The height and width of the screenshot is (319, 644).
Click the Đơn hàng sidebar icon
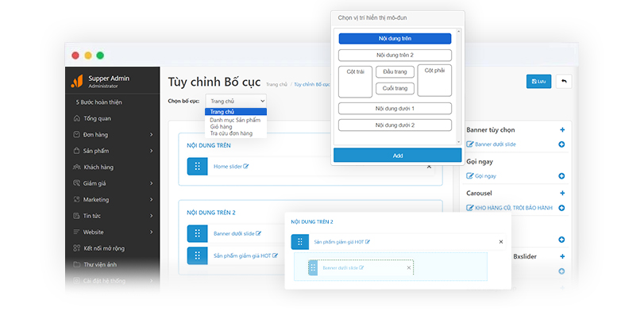[76, 135]
